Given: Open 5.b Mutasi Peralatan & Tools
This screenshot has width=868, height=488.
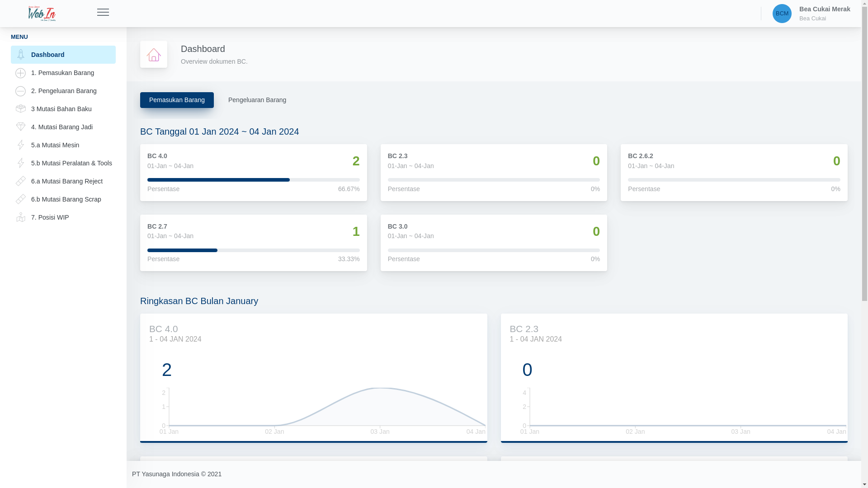Looking at the screenshot, I should (x=71, y=163).
